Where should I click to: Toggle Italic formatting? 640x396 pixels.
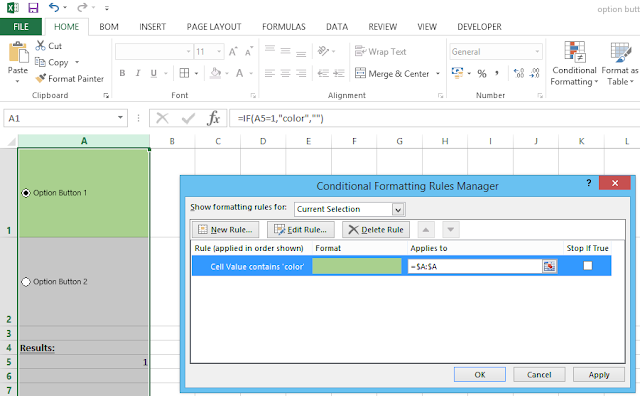click(x=138, y=73)
